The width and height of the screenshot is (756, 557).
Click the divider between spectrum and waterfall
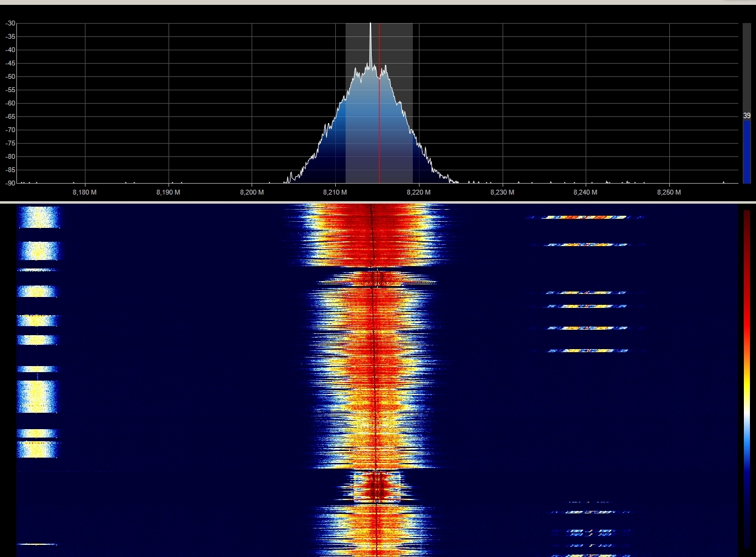(x=378, y=202)
